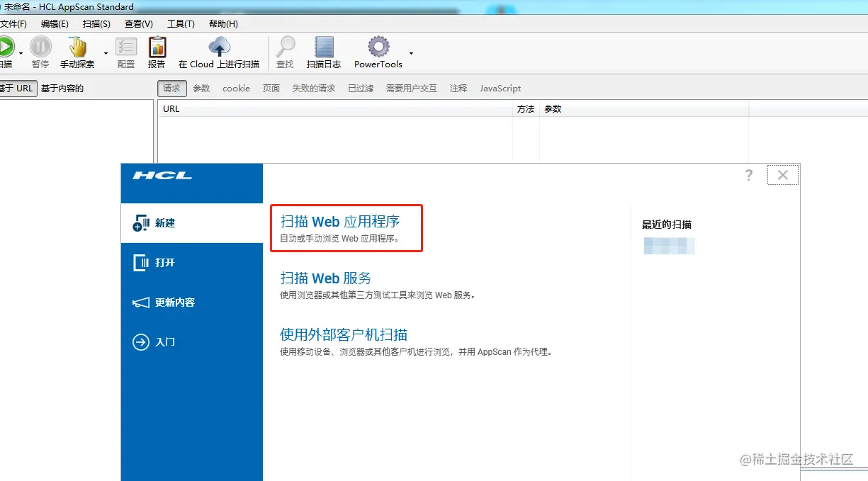Choose 扫描 Web 服务 link

tap(326, 278)
